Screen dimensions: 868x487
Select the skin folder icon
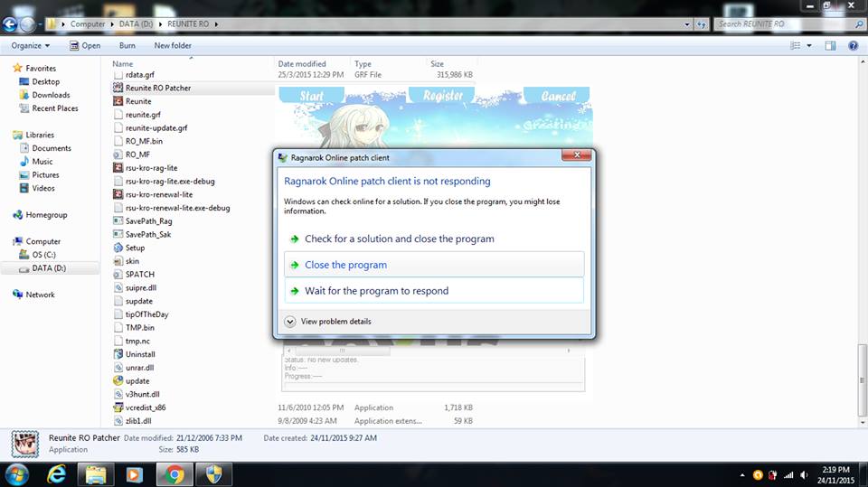[x=118, y=261]
